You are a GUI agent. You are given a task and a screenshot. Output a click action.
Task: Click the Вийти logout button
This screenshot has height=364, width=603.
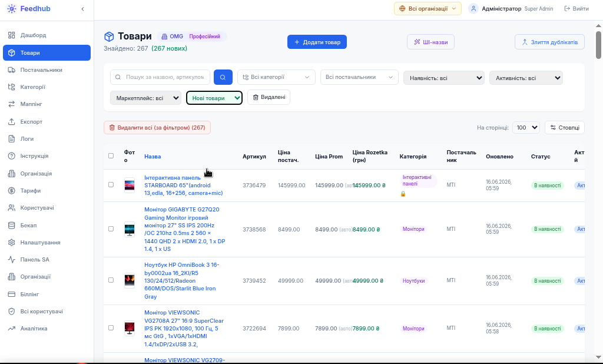pyautogui.click(x=577, y=8)
